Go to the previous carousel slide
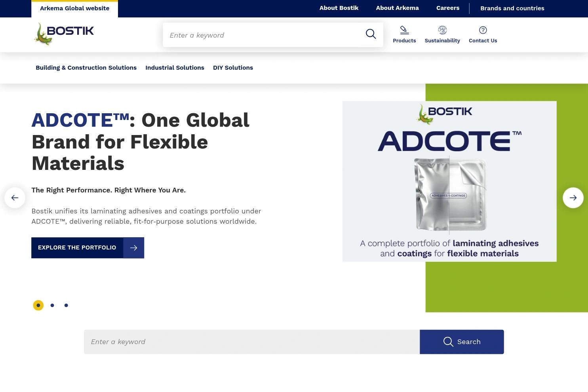 [15, 198]
